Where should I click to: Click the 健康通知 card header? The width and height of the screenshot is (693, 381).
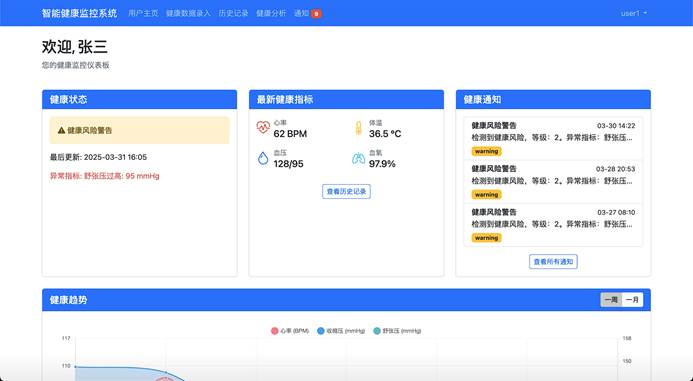[x=553, y=99]
